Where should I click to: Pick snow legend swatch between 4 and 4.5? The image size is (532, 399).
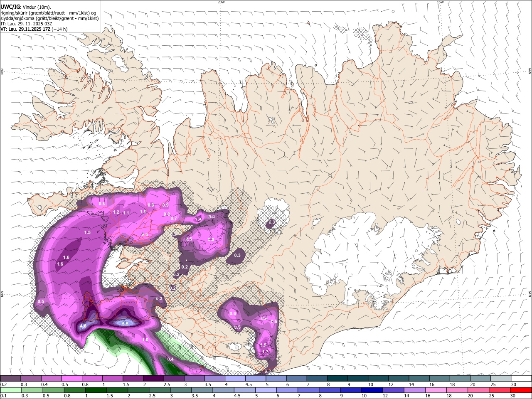(235, 379)
